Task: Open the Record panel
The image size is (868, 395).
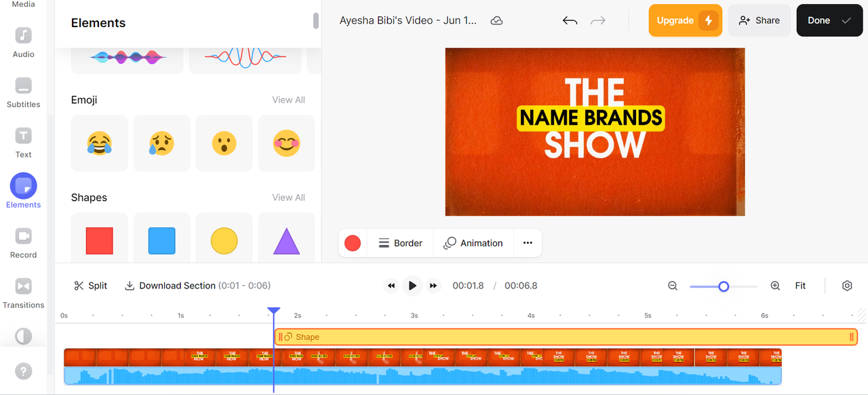Action: coord(23,243)
